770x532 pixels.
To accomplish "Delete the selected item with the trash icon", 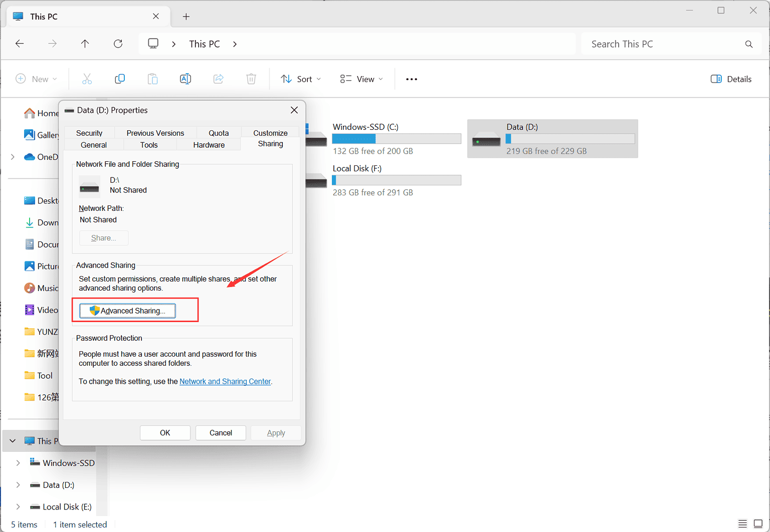I will 251,79.
